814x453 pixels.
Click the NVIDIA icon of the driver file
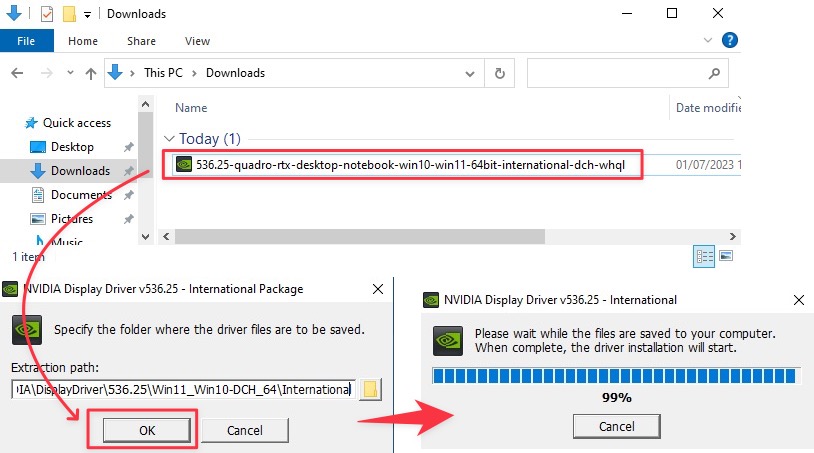click(184, 165)
